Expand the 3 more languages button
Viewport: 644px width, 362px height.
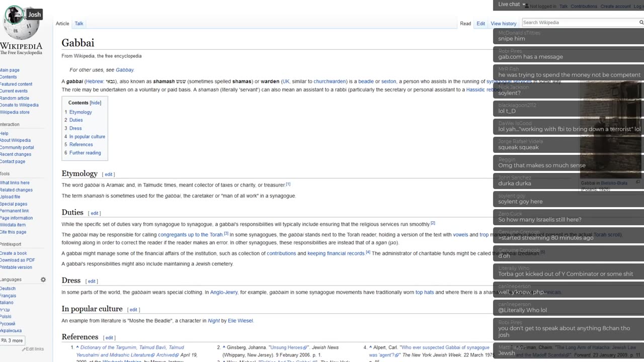(x=12, y=340)
